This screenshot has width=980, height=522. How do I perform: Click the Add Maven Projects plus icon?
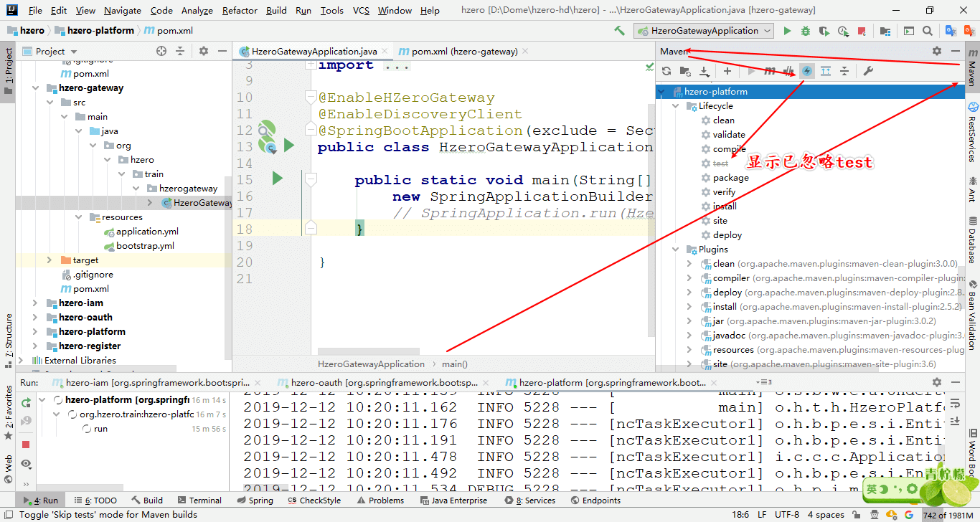click(727, 71)
